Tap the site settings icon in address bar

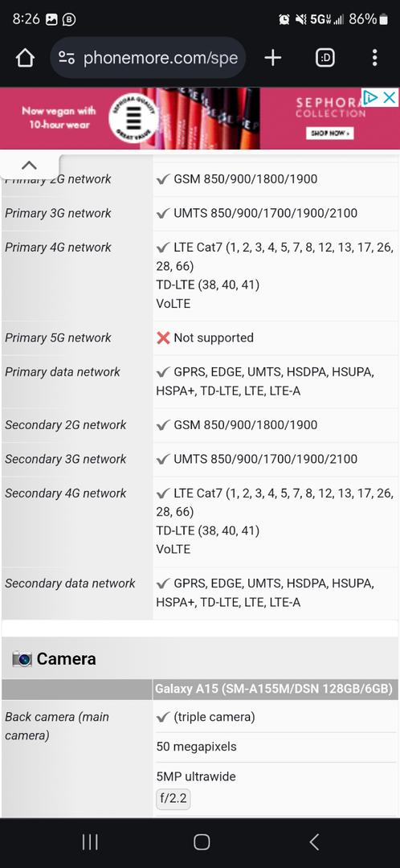click(x=67, y=58)
